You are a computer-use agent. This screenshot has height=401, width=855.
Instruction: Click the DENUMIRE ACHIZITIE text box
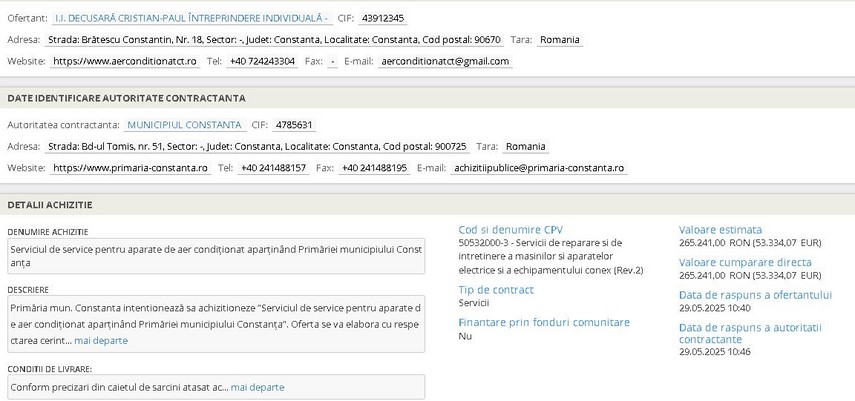pyautogui.click(x=216, y=256)
